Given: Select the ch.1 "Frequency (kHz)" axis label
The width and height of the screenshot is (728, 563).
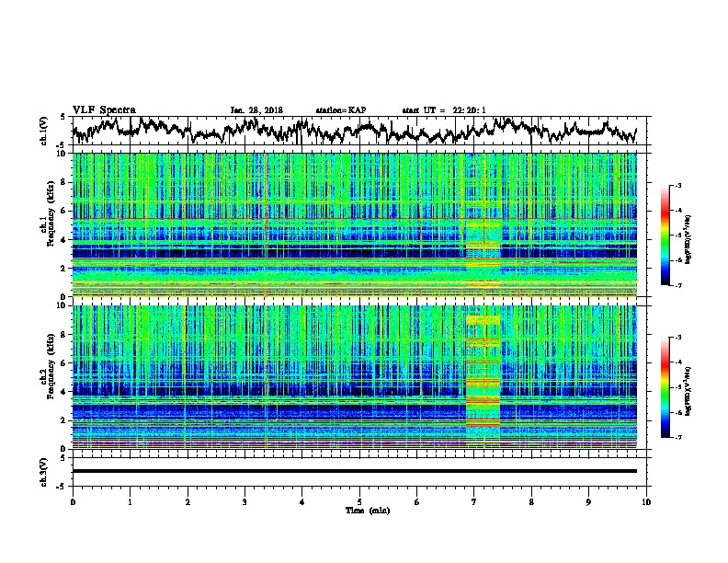Looking at the screenshot, I should pos(51,214).
